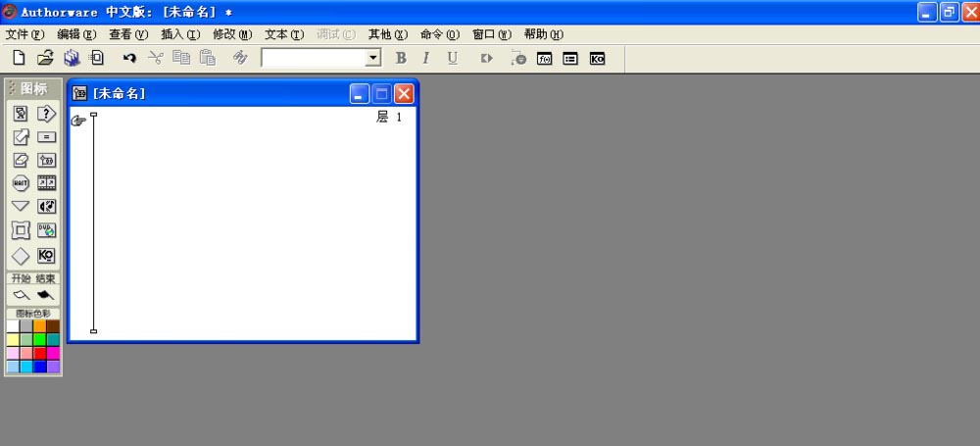980x446 pixels.
Task: Select the Knowledge Object icon in palette
Action: [x=46, y=255]
